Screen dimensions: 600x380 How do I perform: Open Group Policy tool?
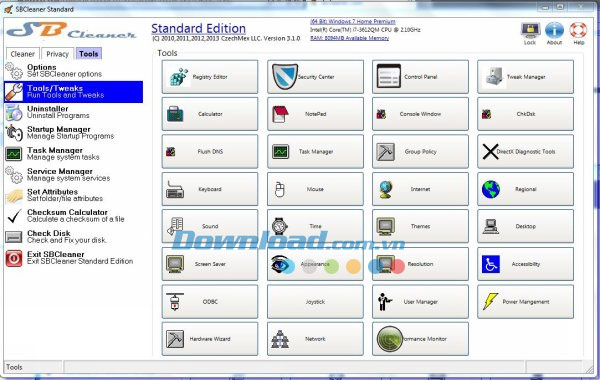tap(420, 152)
